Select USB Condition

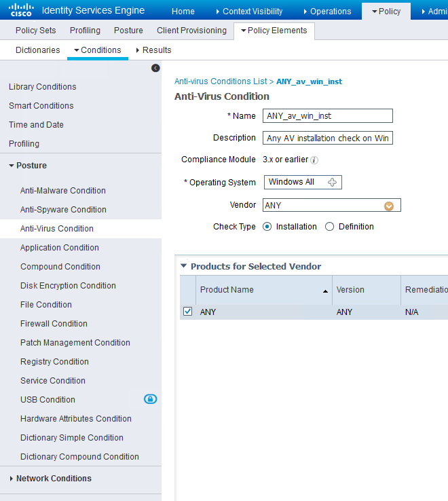[x=48, y=400]
